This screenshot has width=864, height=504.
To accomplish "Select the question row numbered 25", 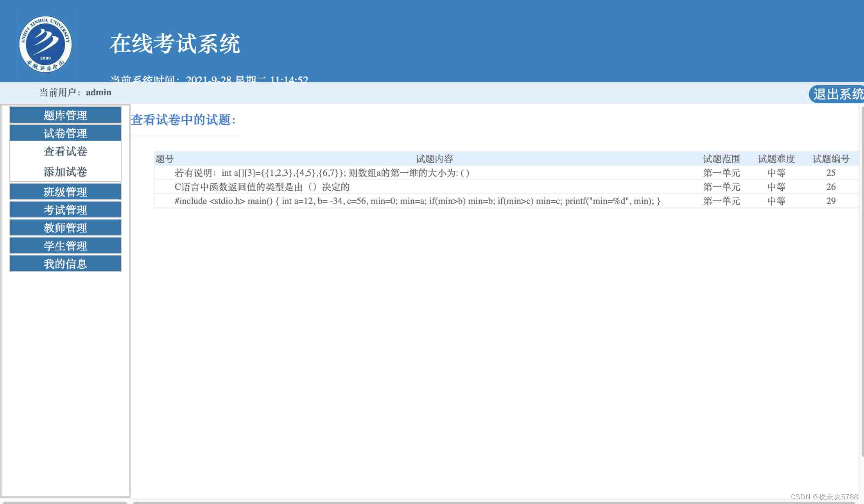I will (x=321, y=173).
